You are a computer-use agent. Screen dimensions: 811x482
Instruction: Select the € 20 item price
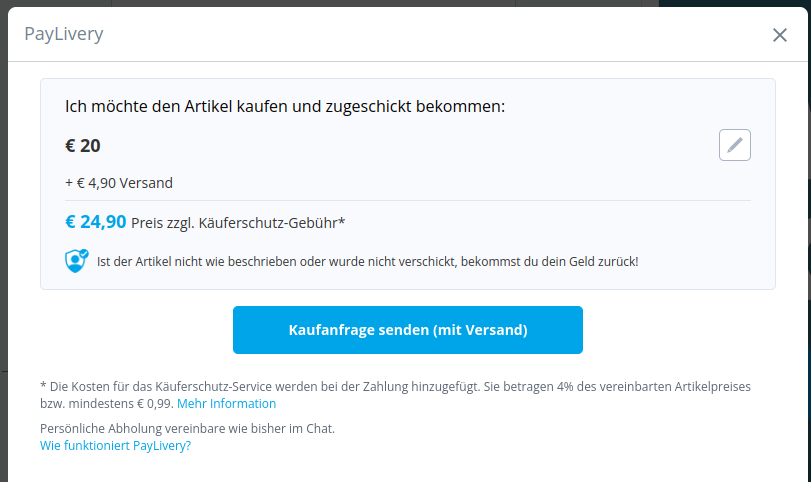83,145
